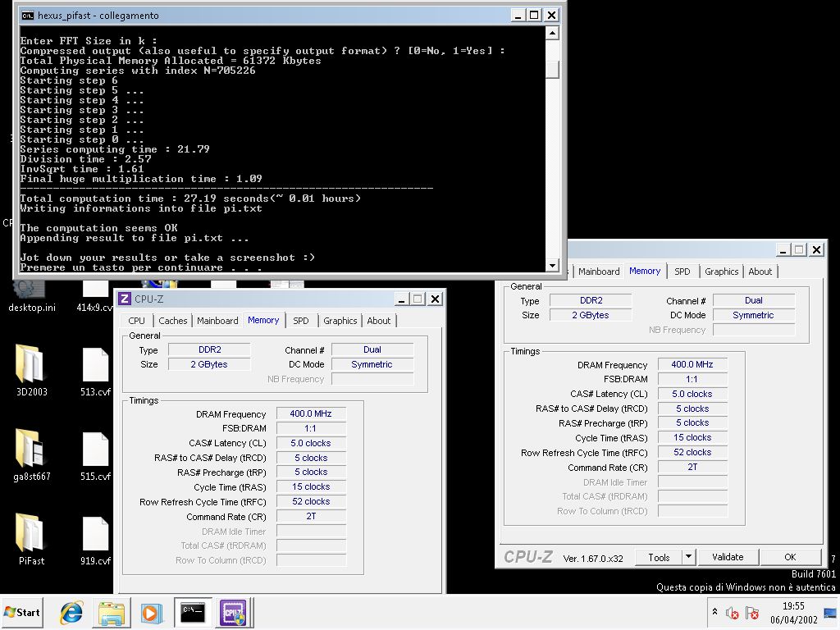
Task: Click Cycle Time 15 clocks in left CPU-Z
Action: tap(311, 487)
